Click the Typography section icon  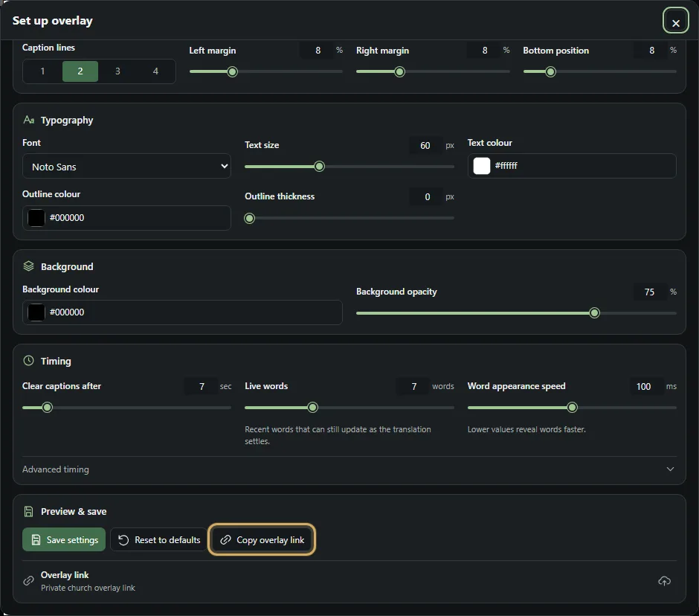tap(29, 120)
